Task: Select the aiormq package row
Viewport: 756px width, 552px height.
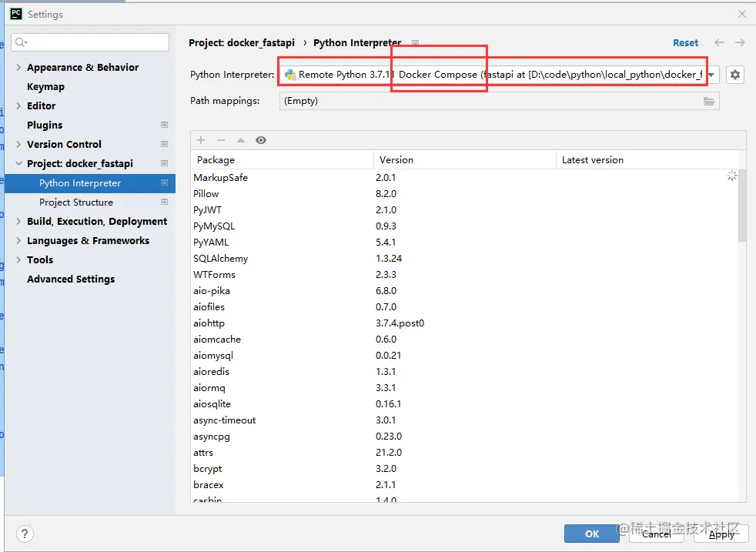Action: coord(464,387)
